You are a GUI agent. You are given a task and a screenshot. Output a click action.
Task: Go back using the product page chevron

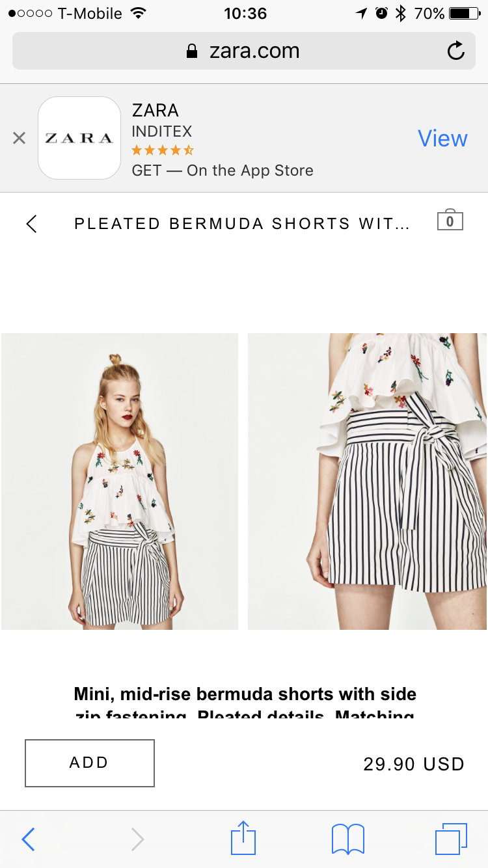click(x=31, y=224)
